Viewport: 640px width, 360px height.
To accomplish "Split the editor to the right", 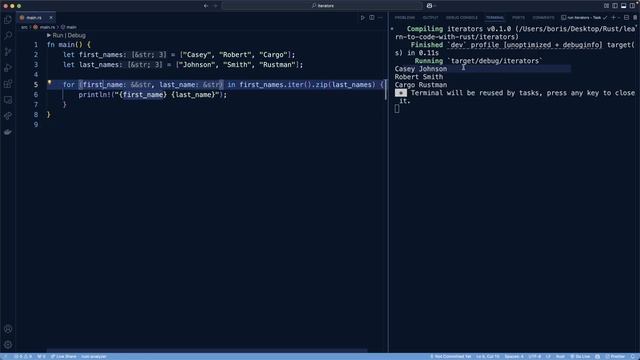I will pos(372,18).
